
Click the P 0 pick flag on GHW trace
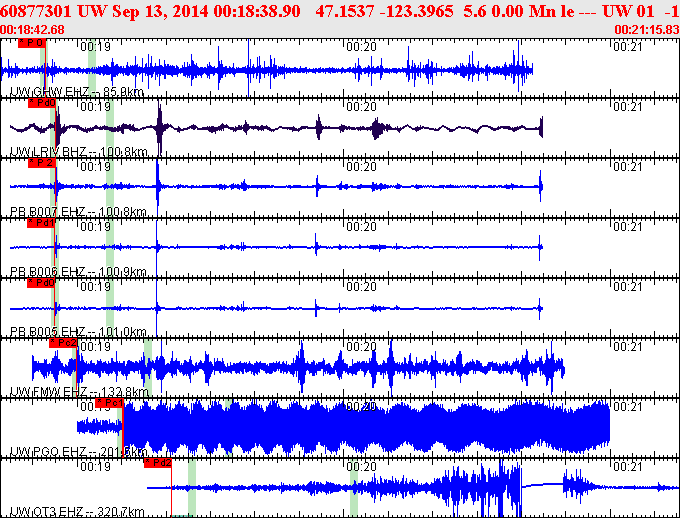tap(32, 43)
